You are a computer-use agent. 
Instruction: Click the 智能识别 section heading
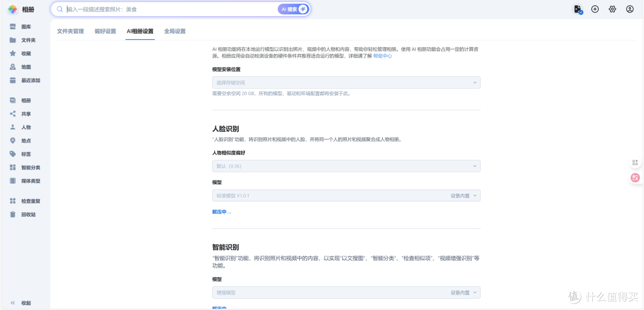225,247
